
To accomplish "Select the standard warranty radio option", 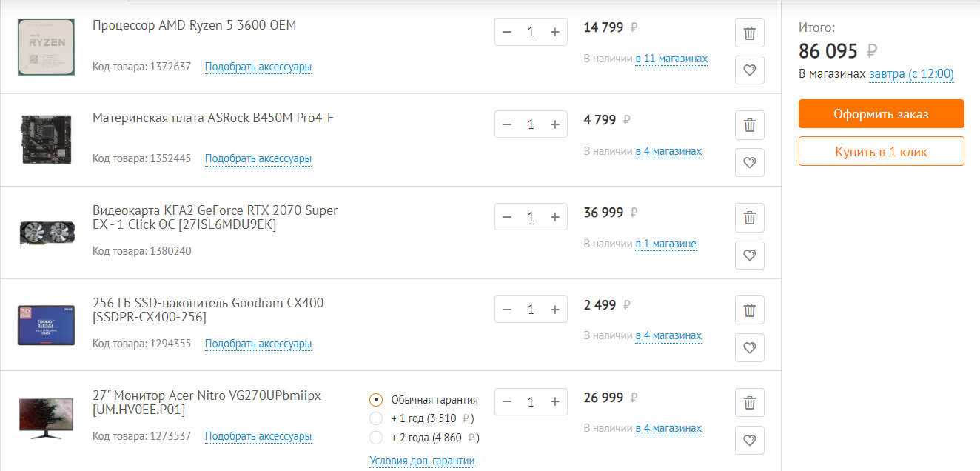I will [x=377, y=400].
